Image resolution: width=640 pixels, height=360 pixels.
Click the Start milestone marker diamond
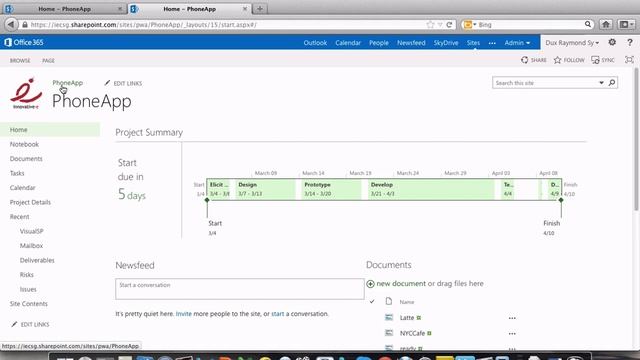click(x=207, y=200)
